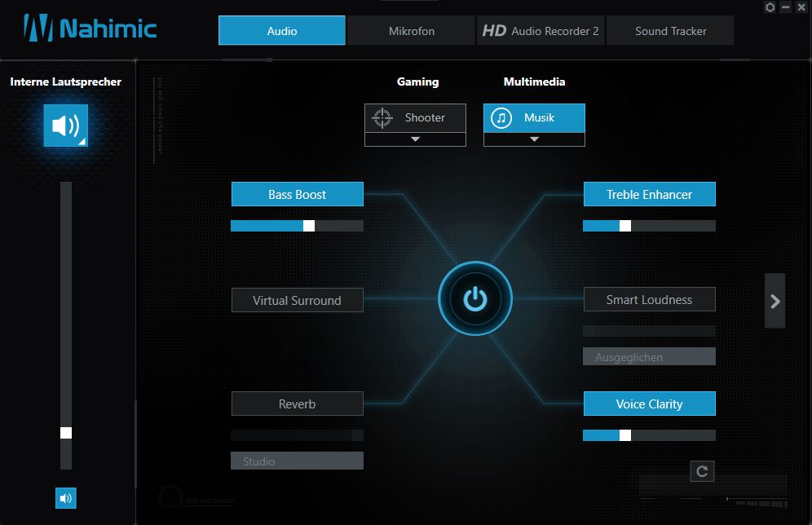Open the Studio reverb preset dropdown
The width and height of the screenshot is (812, 525).
(x=297, y=461)
